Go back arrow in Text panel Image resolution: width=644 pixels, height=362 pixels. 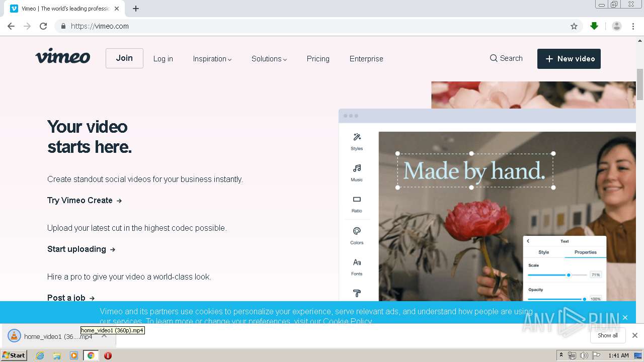click(528, 241)
